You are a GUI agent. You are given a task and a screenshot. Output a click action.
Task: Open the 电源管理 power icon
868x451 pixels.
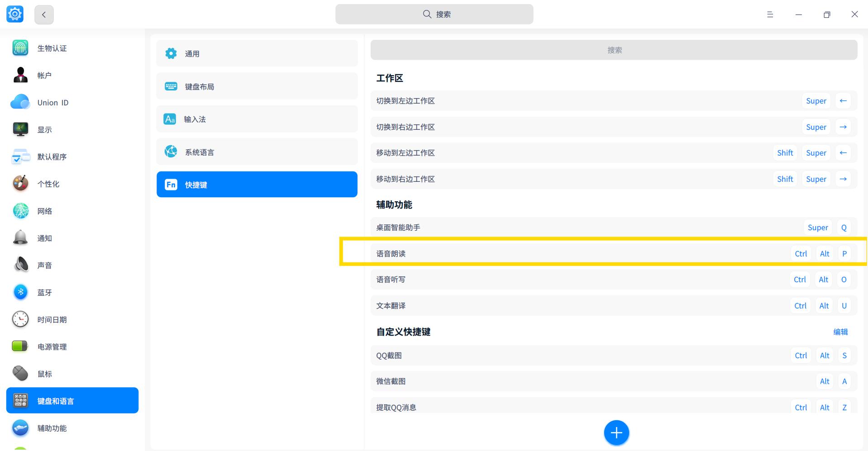click(20, 346)
